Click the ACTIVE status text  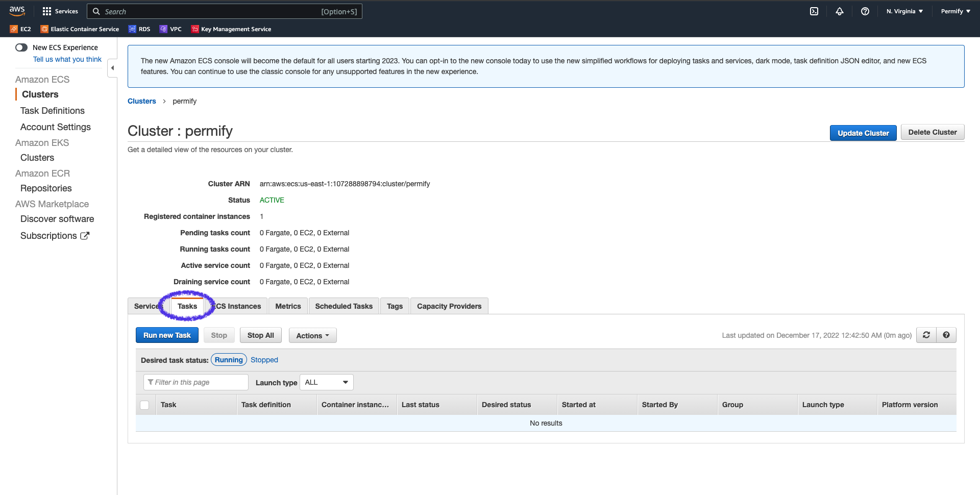click(x=272, y=200)
